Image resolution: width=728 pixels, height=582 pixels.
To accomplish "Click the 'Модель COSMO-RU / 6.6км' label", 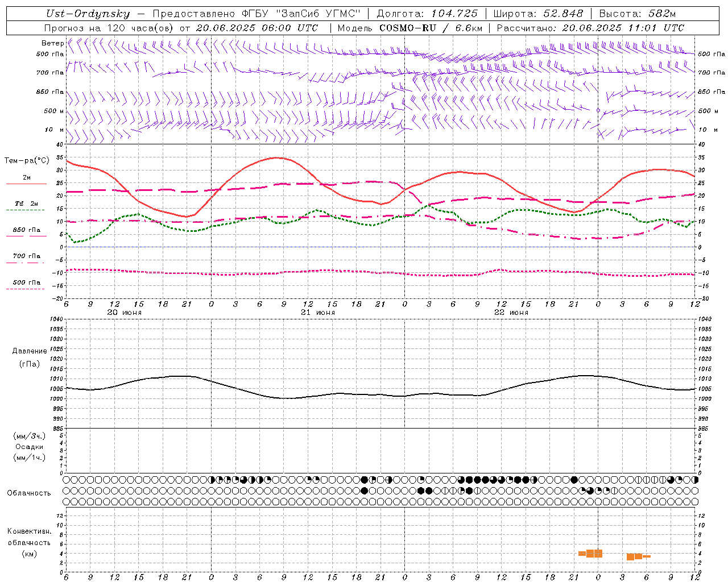I will pyautogui.click(x=409, y=28).
